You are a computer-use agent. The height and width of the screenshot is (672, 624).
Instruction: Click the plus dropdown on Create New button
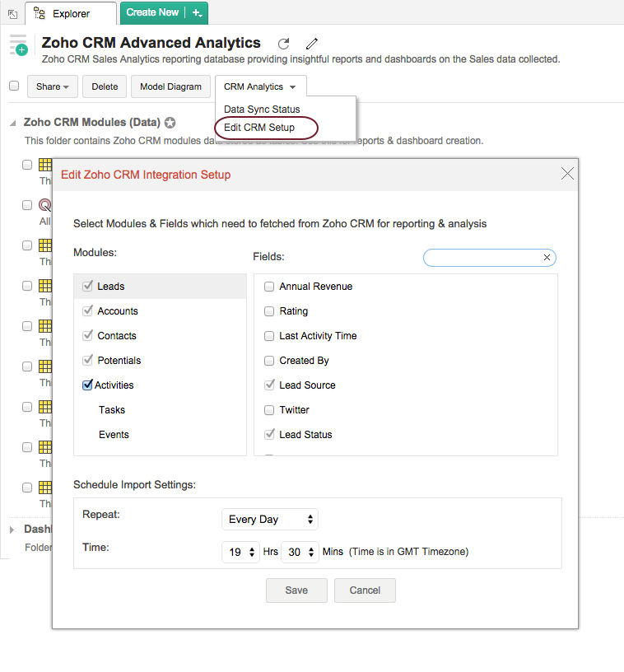[197, 13]
